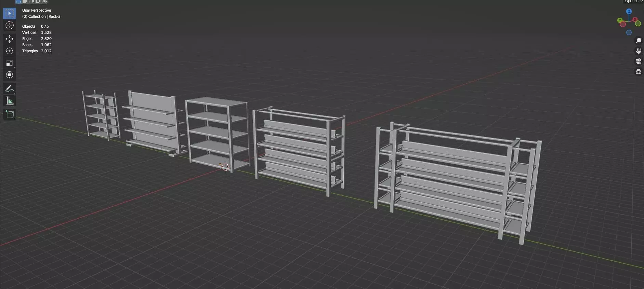The image size is (644, 289).
Task: Toggle camera view with camera icon
Action: point(638,61)
